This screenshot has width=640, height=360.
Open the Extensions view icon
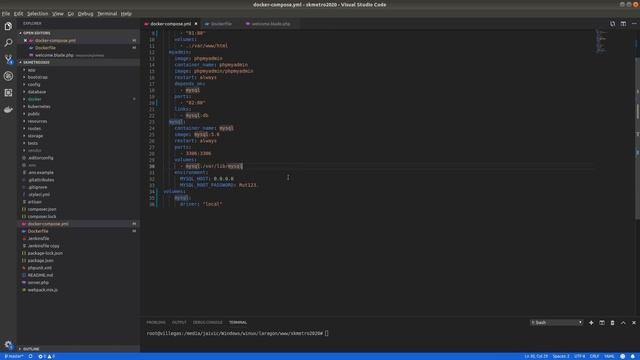[x=8, y=93]
